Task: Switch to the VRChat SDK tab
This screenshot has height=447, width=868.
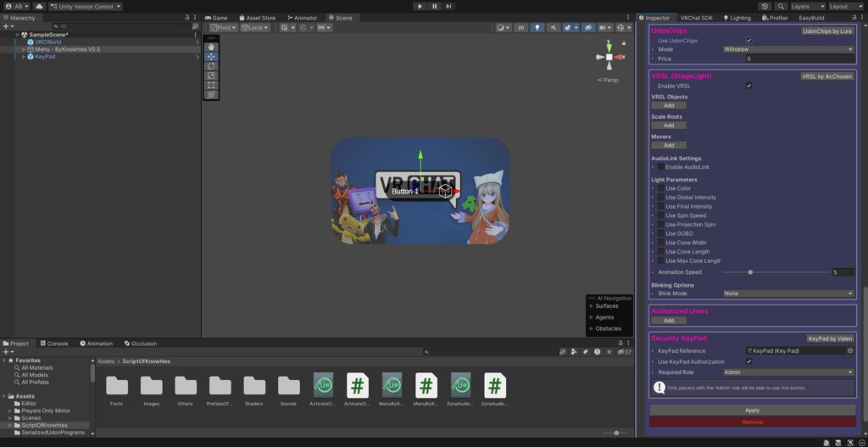Action: click(x=696, y=18)
